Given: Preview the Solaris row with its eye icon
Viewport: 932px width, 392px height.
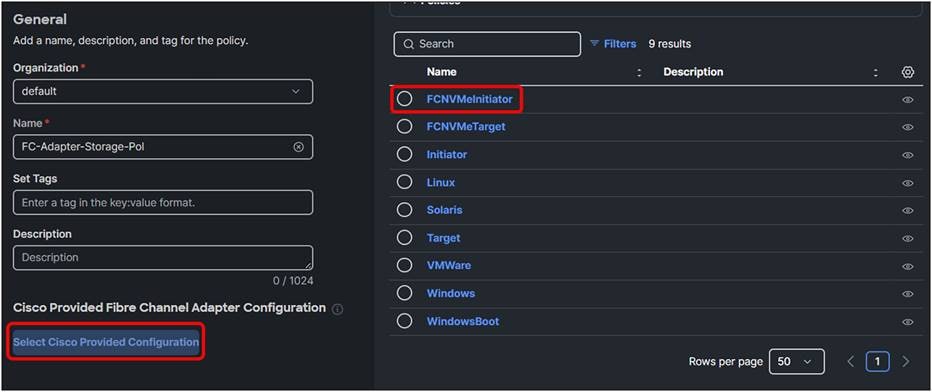Looking at the screenshot, I should tap(908, 210).
